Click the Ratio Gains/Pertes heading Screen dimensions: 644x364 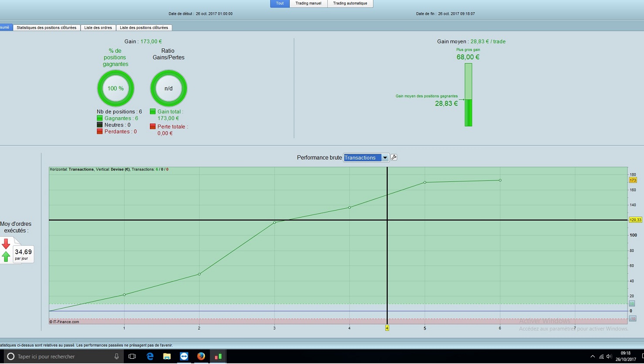coord(168,54)
